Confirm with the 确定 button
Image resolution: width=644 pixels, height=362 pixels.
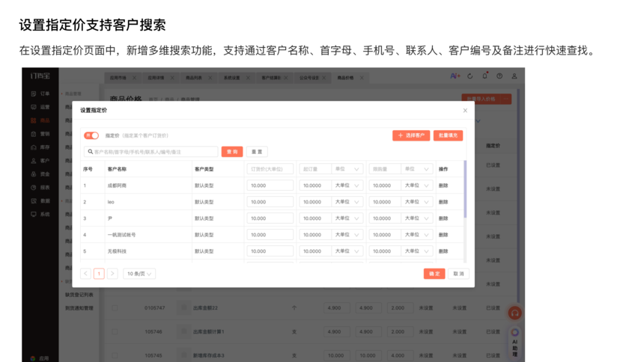click(x=434, y=274)
